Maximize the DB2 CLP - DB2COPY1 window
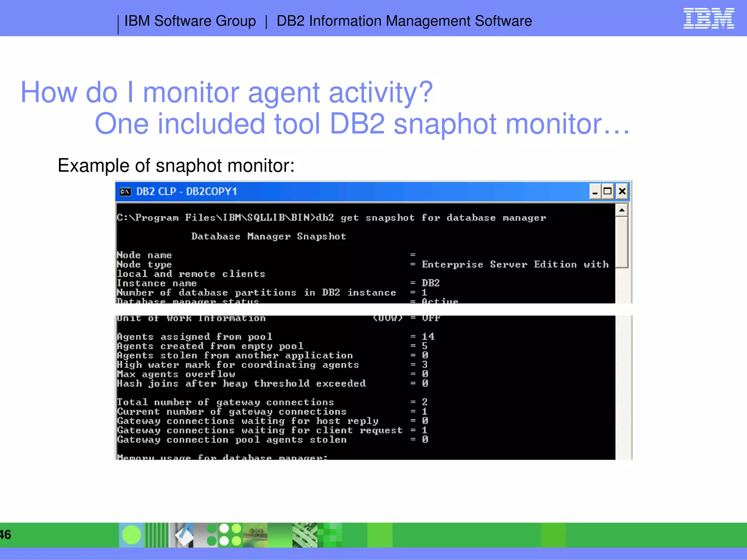This screenshot has width=747, height=560. [x=608, y=191]
